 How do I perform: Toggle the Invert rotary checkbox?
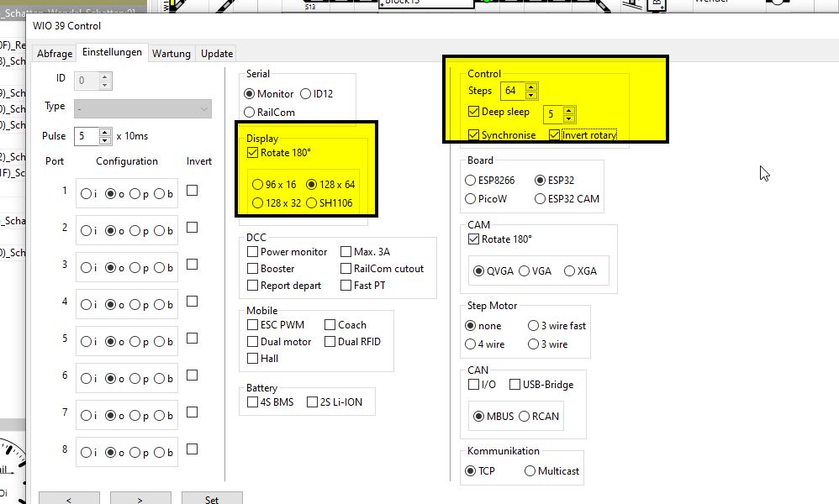pos(555,135)
